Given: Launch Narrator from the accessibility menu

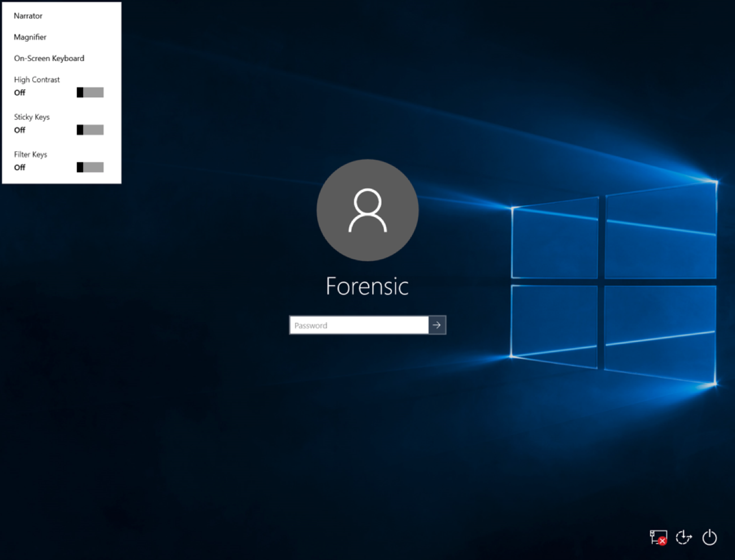Looking at the screenshot, I should (28, 16).
